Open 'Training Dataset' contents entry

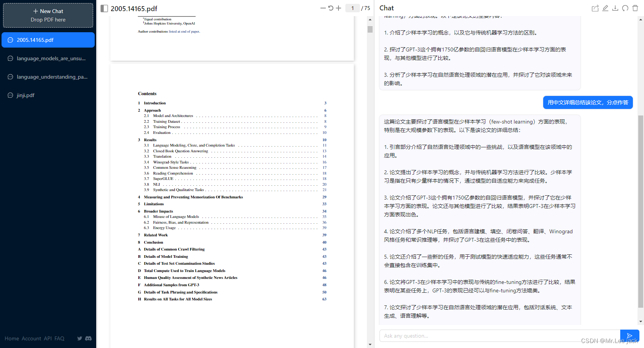click(x=166, y=122)
